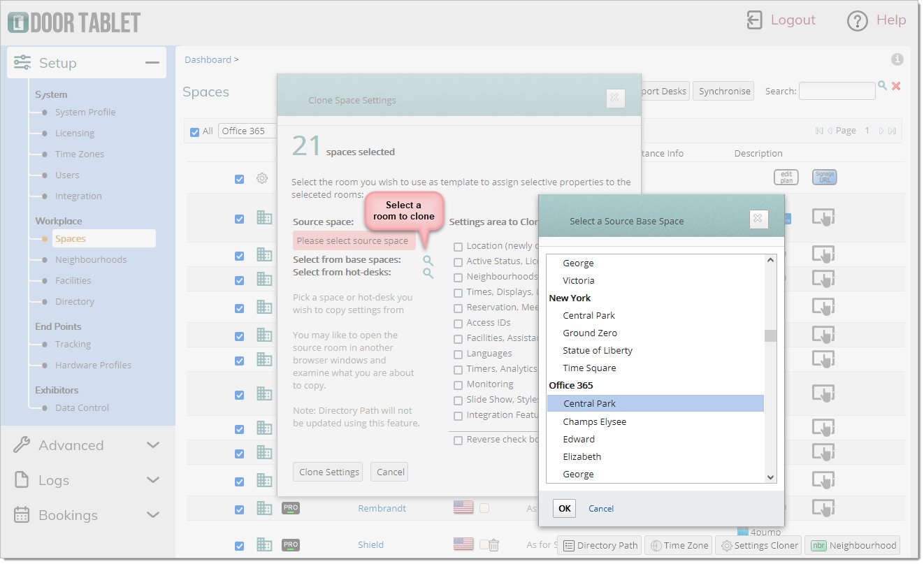
Task: Expand the Advanced sidebar section
Action: (152, 445)
